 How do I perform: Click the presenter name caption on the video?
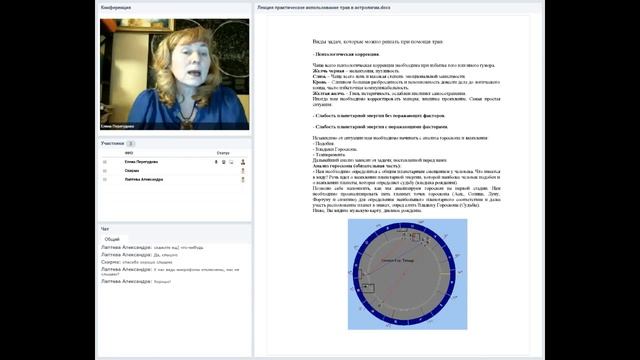pyautogui.click(x=118, y=126)
